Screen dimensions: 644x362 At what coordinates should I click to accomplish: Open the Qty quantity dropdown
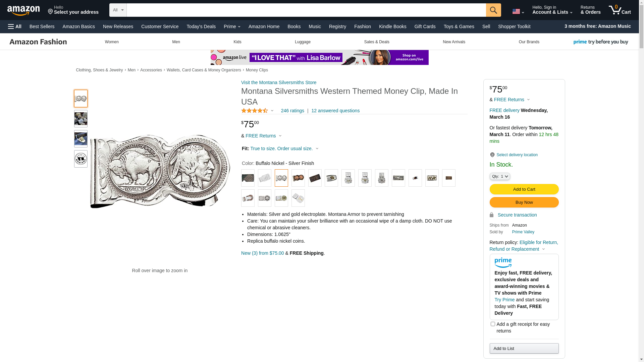500,176
